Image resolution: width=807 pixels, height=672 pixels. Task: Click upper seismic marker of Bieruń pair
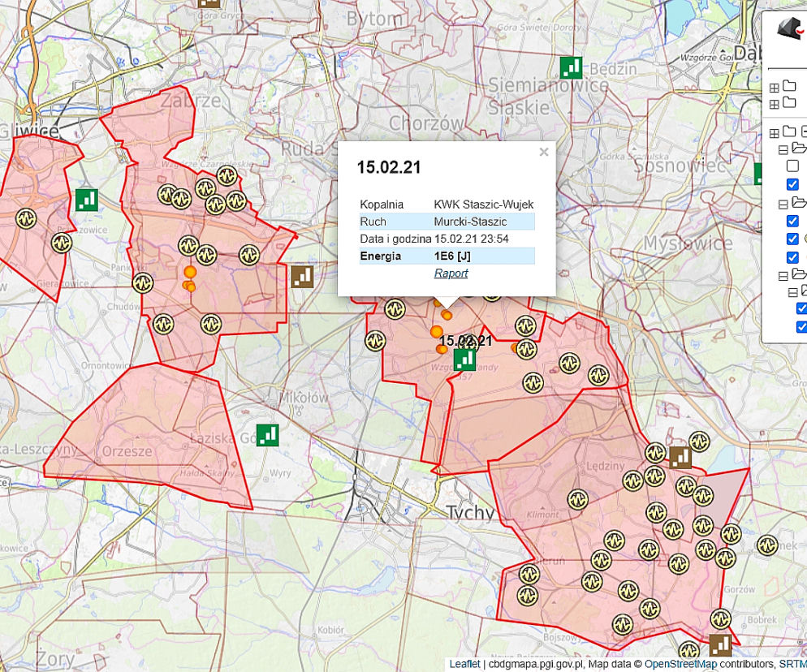pos(529,575)
